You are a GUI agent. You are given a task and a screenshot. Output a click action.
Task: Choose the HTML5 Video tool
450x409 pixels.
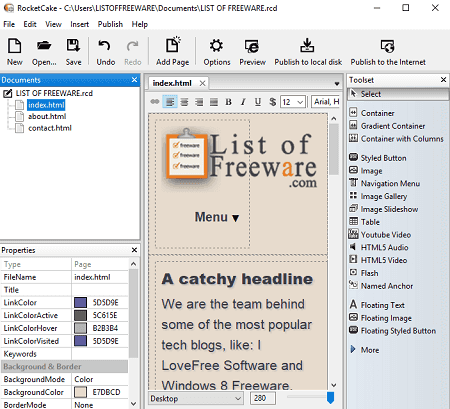(x=378, y=260)
